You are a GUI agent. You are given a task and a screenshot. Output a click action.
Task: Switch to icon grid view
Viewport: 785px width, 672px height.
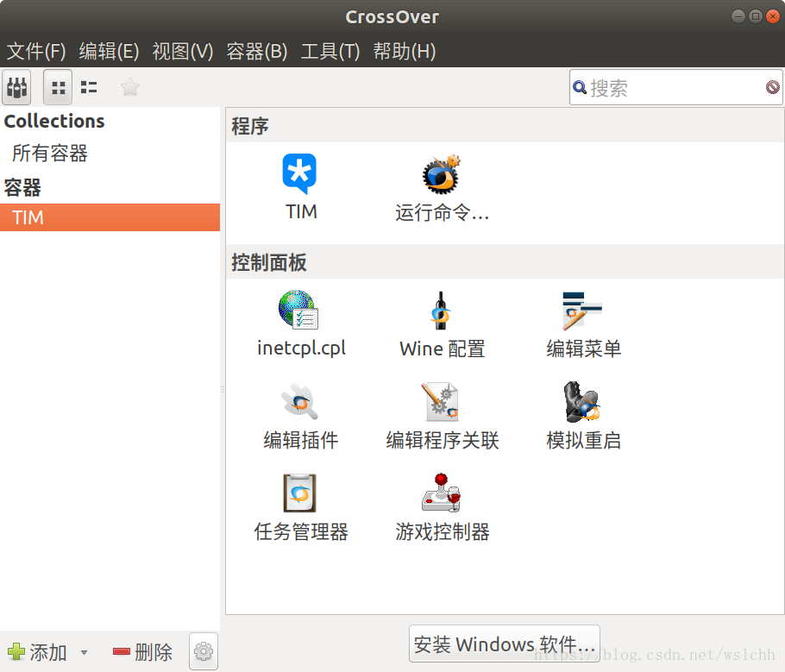[x=58, y=88]
